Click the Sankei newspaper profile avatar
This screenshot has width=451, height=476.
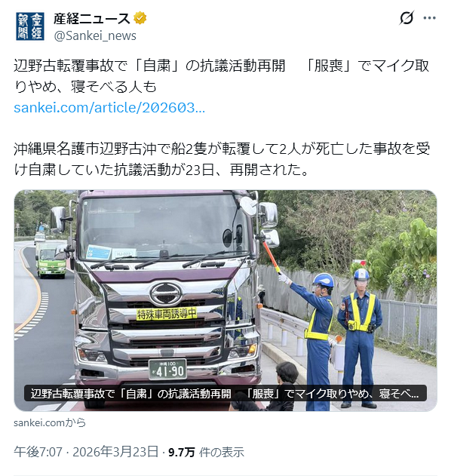(30, 26)
